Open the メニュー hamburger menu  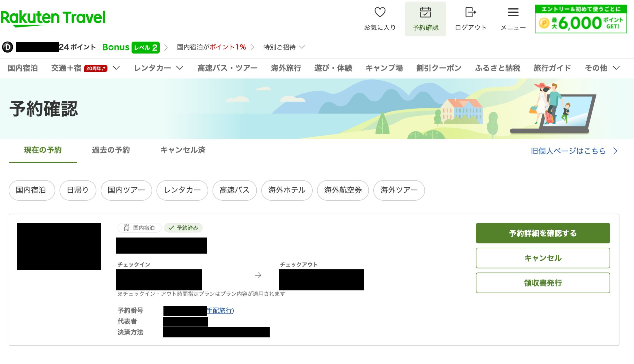pos(513,19)
